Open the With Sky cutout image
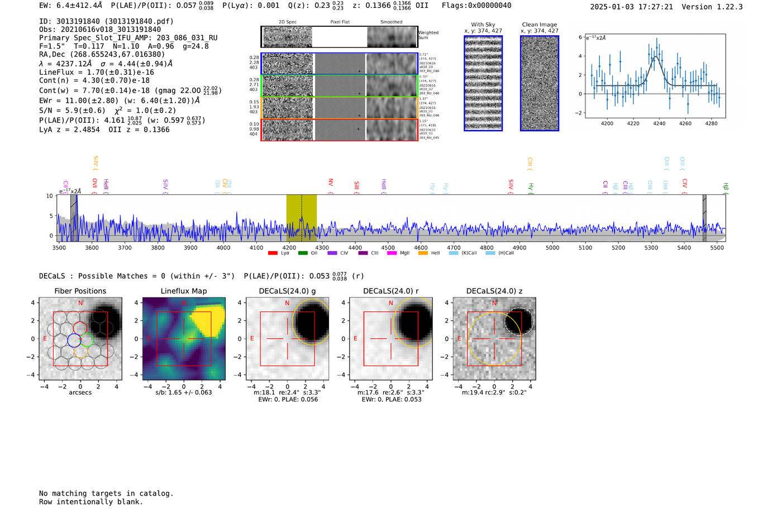The height and width of the screenshot is (532, 782). 483,83
